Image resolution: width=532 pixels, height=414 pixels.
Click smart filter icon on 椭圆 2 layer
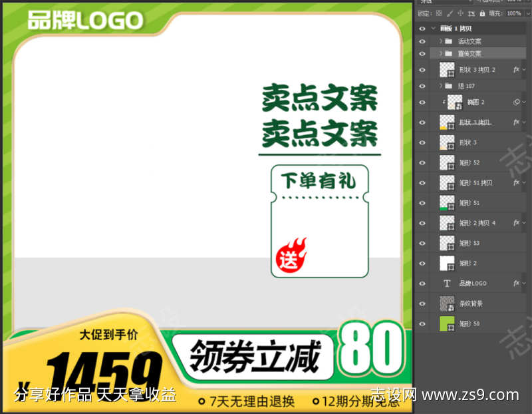(517, 102)
